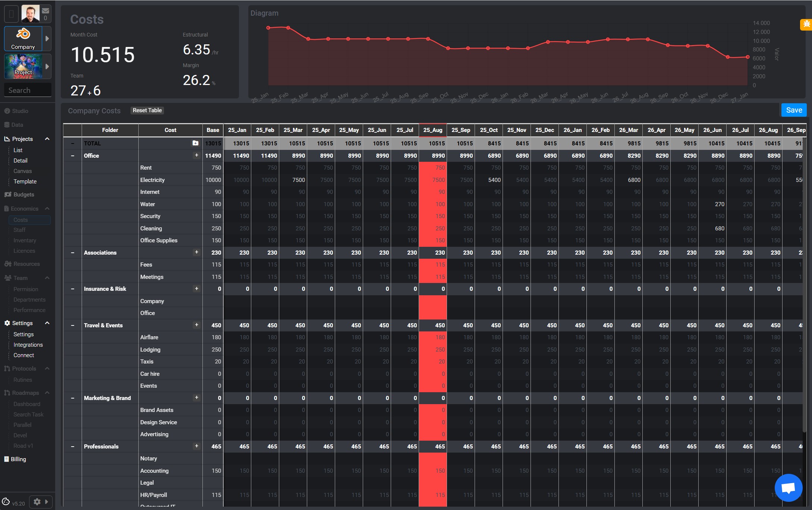Open the mail inbox envelope icon
812x510 pixels.
pos(45,11)
